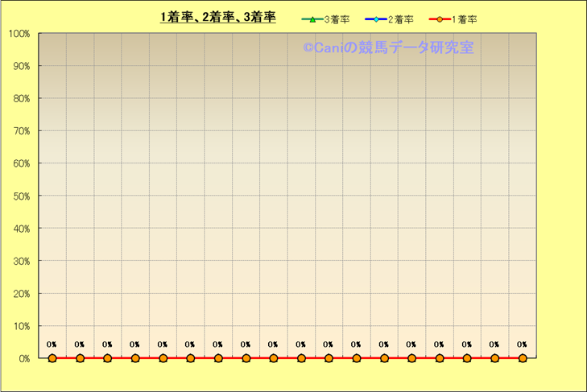Click the last 0% data label on the right
The width and height of the screenshot is (587, 392).
[x=522, y=345]
